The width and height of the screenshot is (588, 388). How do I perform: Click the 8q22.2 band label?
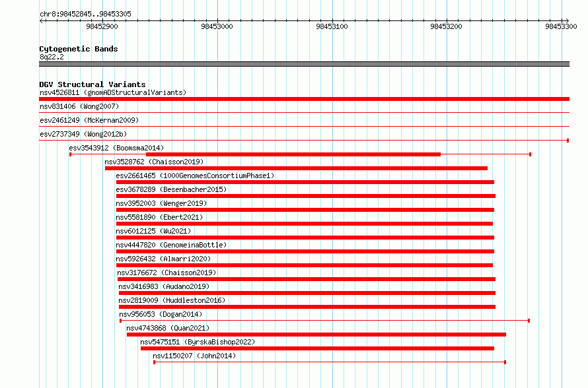coord(52,57)
